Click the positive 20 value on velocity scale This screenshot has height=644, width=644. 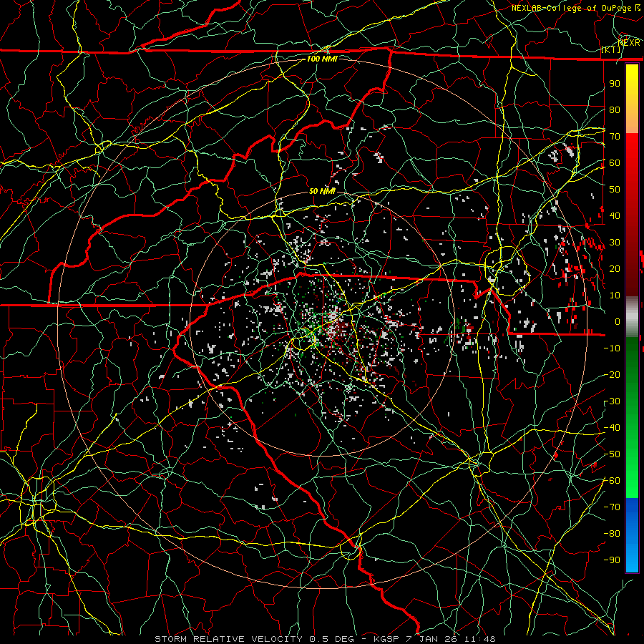615,268
